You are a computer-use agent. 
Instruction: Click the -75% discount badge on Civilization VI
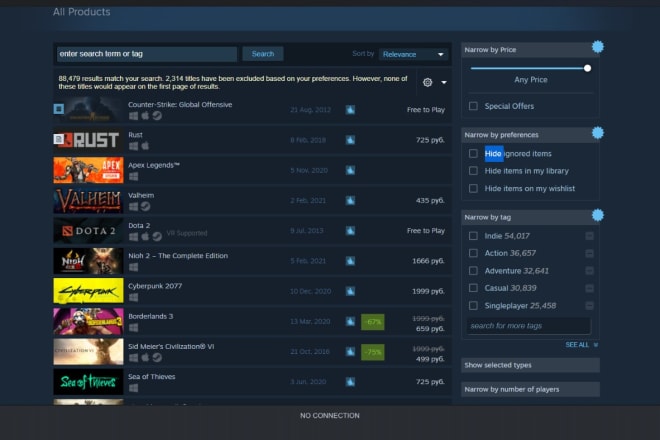tap(373, 352)
